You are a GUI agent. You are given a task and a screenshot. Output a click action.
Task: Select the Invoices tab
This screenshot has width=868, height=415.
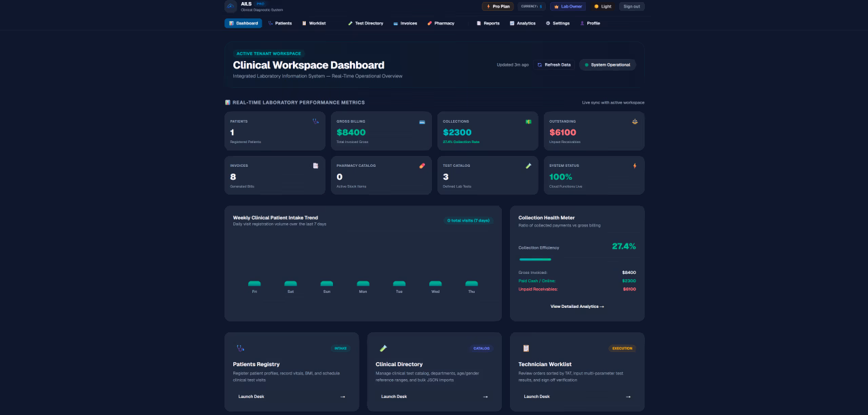tap(406, 23)
